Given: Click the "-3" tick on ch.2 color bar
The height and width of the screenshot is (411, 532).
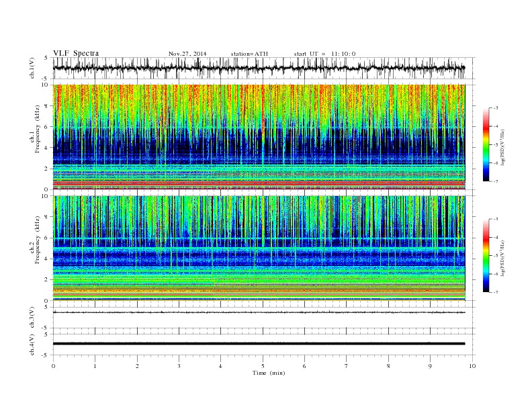Looking at the screenshot, I should tap(496, 219).
